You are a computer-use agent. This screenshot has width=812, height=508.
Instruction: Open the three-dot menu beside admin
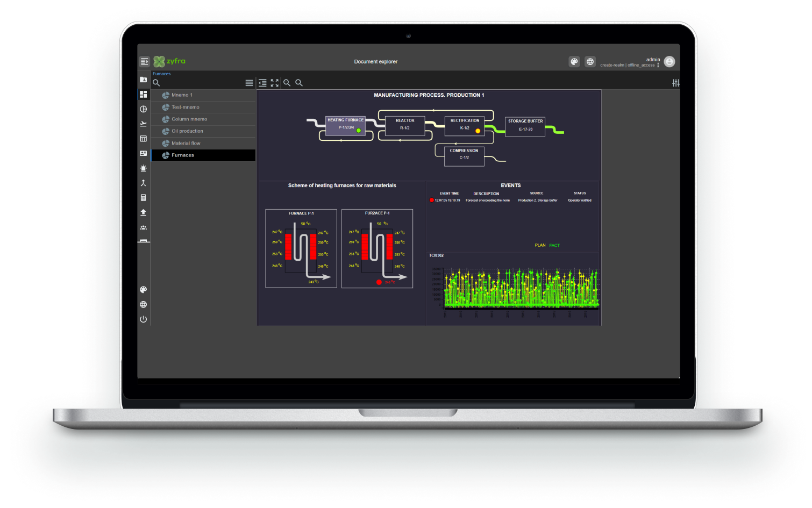[x=658, y=65]
